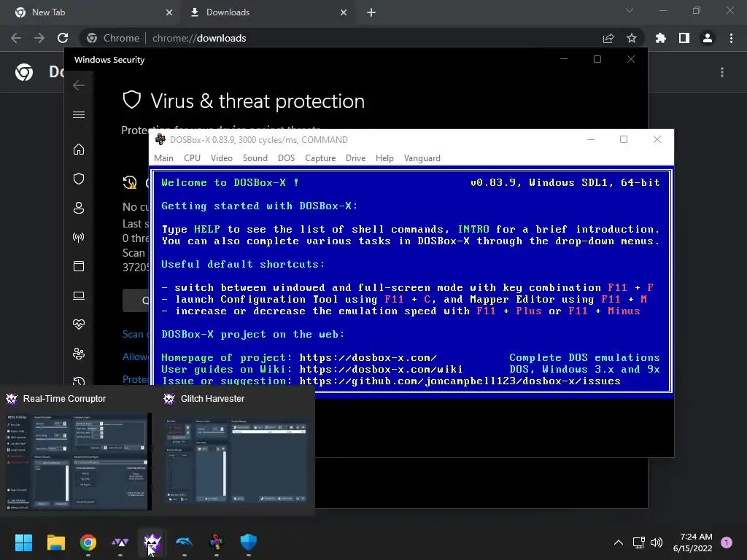This screenshot has height=560, width=747.
Task: Switch to the Downloads browser tab
Action: tap(268, 12)
